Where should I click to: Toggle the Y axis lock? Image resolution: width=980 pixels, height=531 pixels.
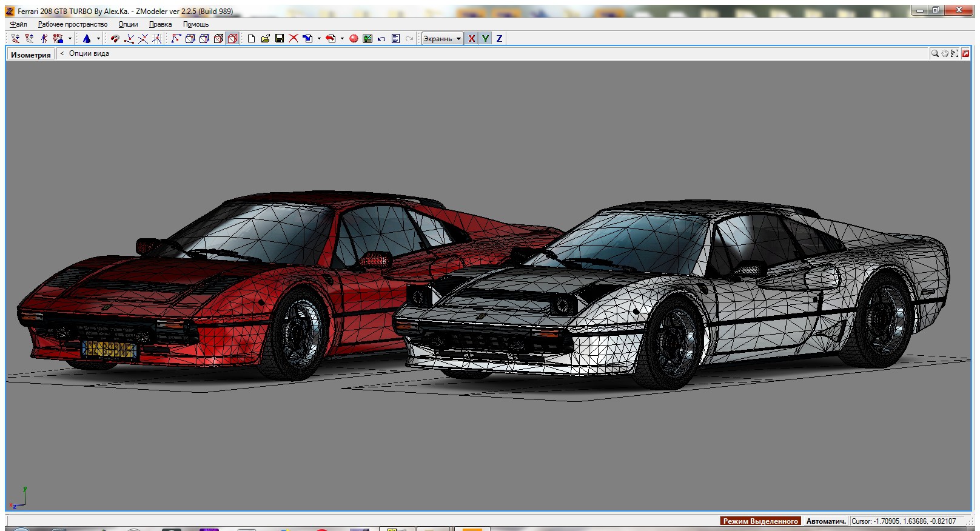(485, 39)
